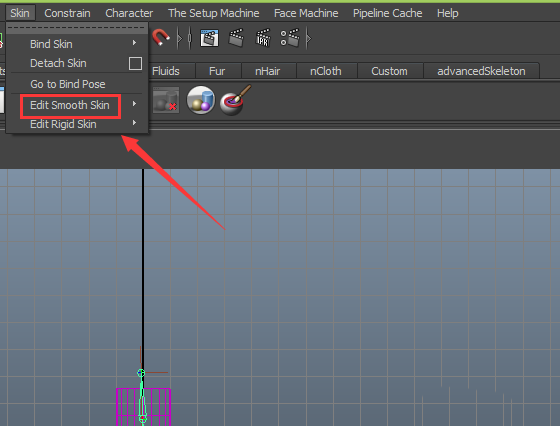Open the Face Machine menu
Image resolution: width=560 pixels, height=426 pixels.
coord(306,13)
